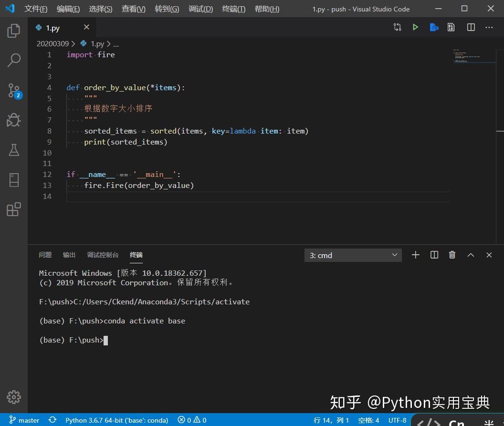The width and height of the screenshot is (504, 426).
Task: Expand the breadcrumb ellipsis after 1.py
Action: [115, 43]
